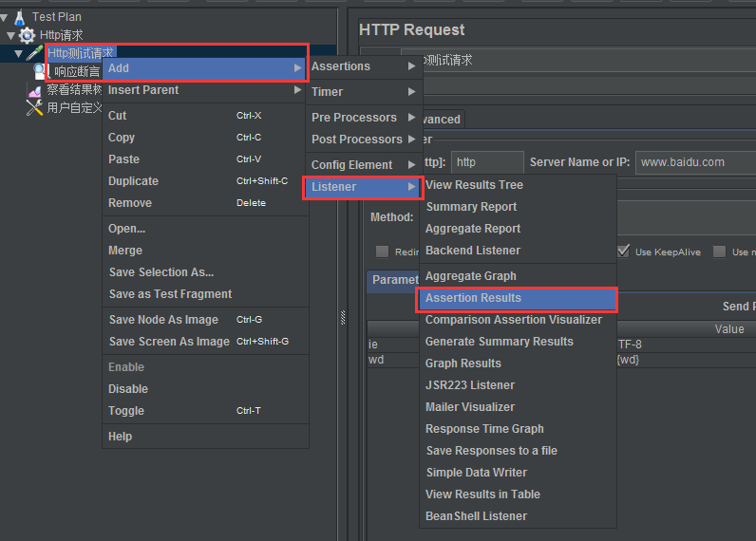Viewport: 756px width, 541px height.
Task: Select the Parameters tab
Action: pyautogui.click(x=393, y=280)
